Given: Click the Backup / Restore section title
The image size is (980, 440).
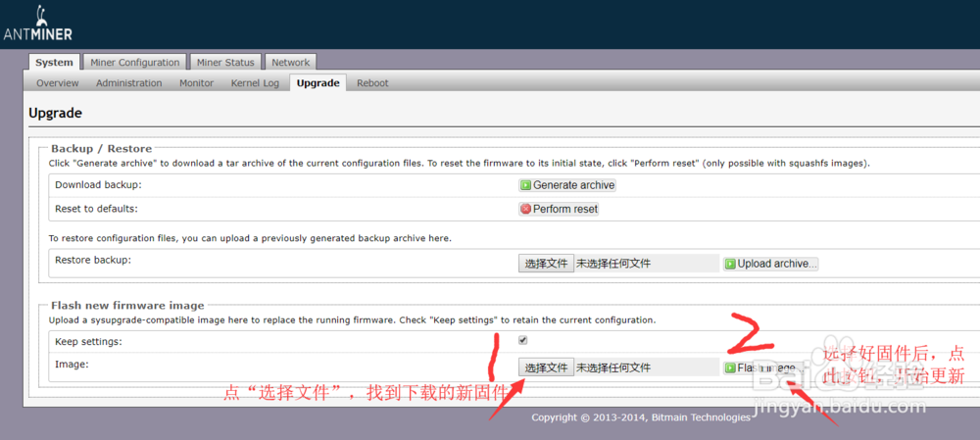Looking at the screenshot, I should (x=101, y=149).
